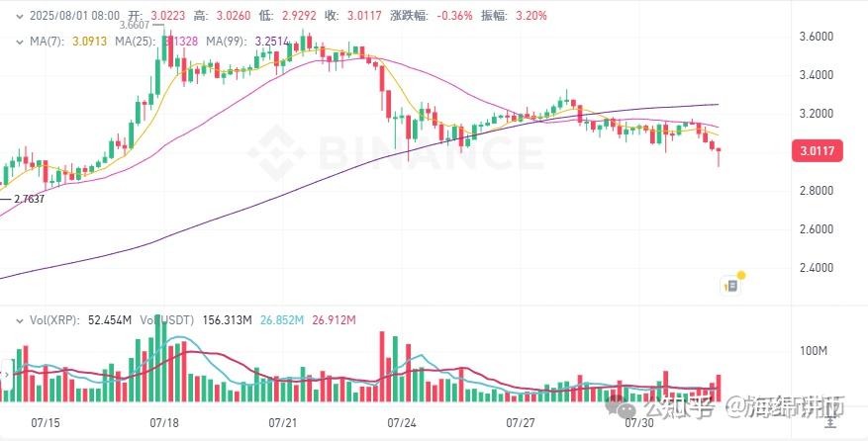Click the 07/18 date on the time axis
868x441 pixels.
(164, 422)
